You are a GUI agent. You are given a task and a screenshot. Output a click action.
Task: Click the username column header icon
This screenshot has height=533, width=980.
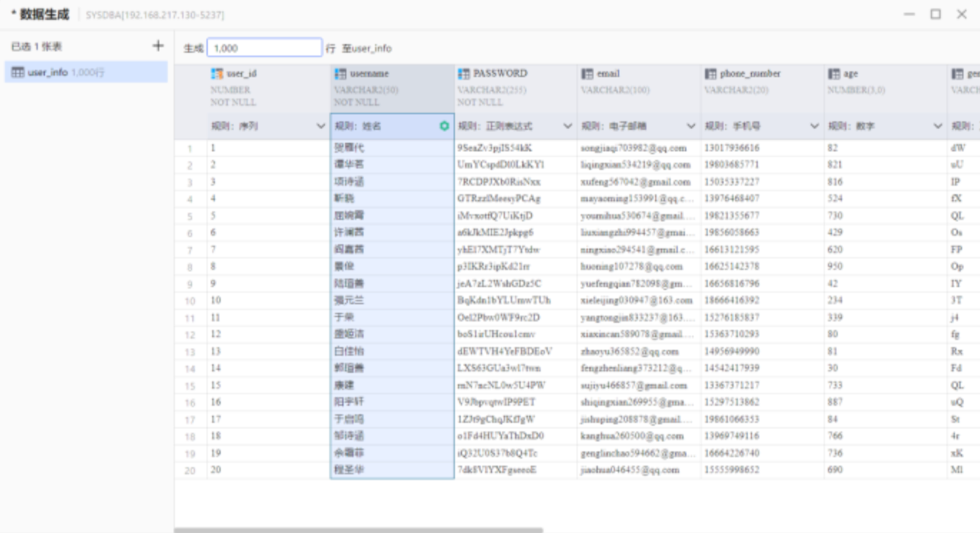click(341, 74)
